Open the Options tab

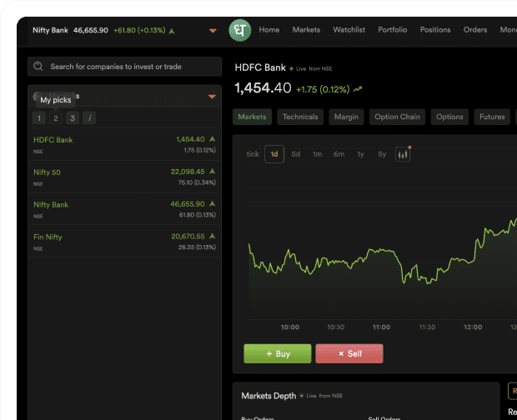pos(449,117)
